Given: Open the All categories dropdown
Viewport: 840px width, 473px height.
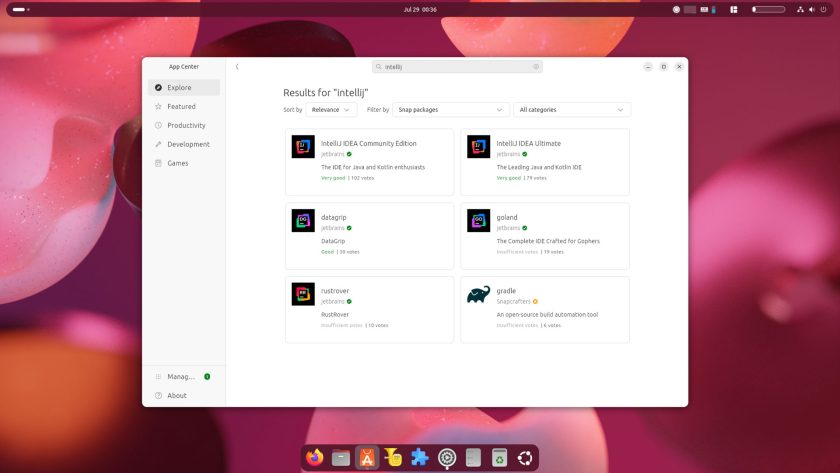Looking at the screenshot, I should point(572,109).
